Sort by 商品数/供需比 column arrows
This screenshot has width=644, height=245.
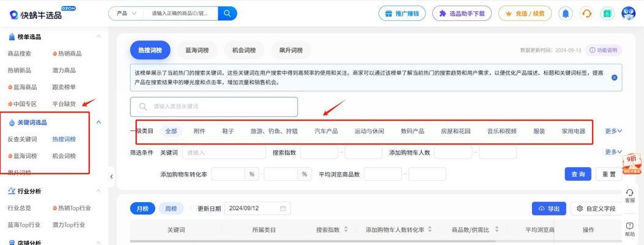[497, 229]
